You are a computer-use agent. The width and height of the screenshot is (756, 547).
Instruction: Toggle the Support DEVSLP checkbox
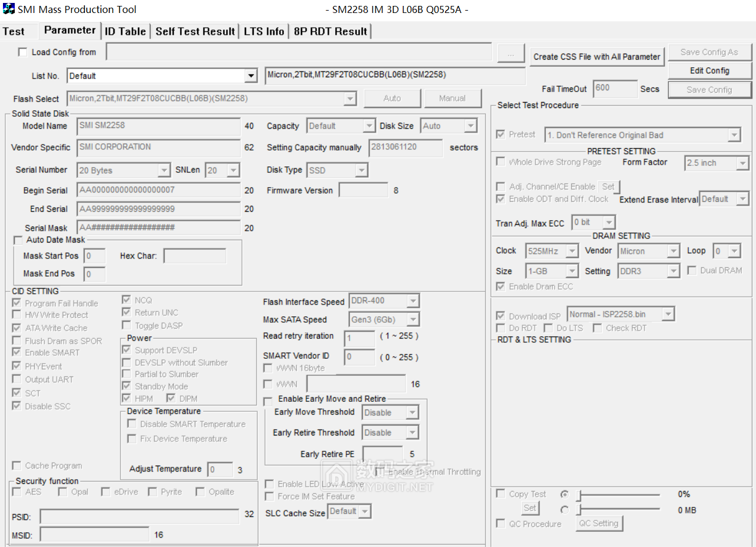pos(126,350)
